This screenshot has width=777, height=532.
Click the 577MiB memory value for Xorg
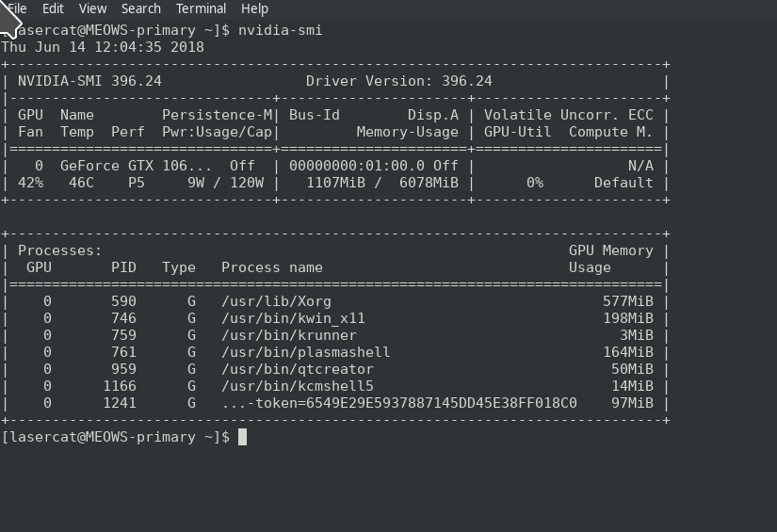[627, 301]
